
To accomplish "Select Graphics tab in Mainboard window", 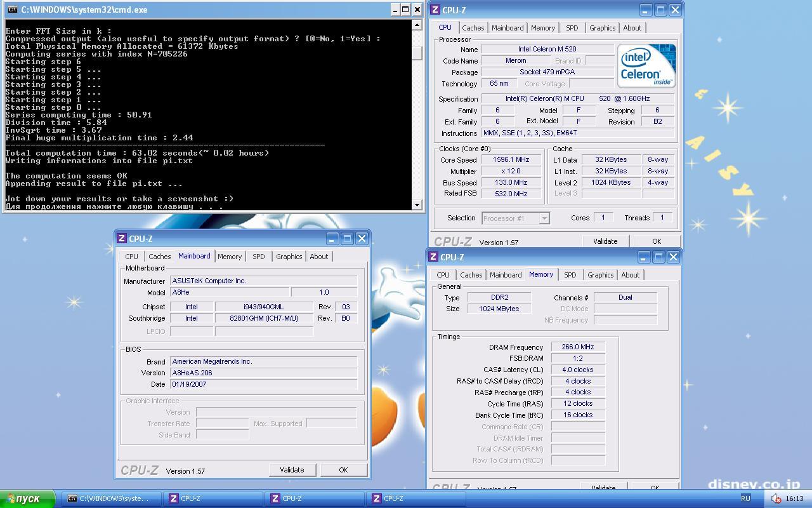I will (x=289, y=257).
